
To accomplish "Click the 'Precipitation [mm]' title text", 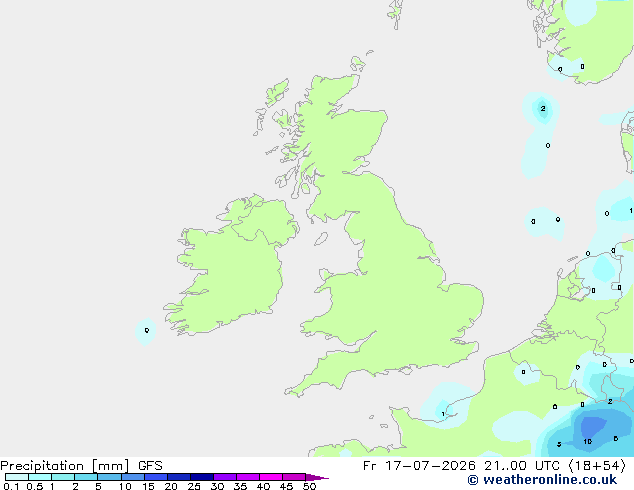I will [x=65, y=466].
